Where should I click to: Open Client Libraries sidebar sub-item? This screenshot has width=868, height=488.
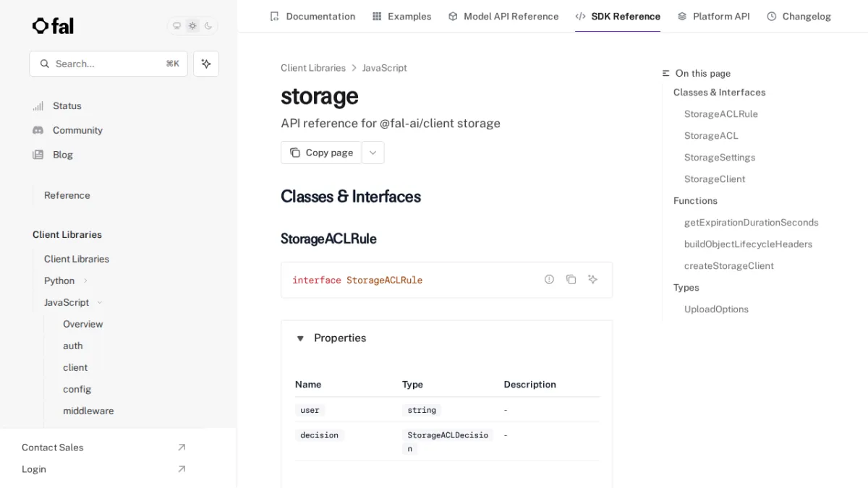click(x=77, y=259)
